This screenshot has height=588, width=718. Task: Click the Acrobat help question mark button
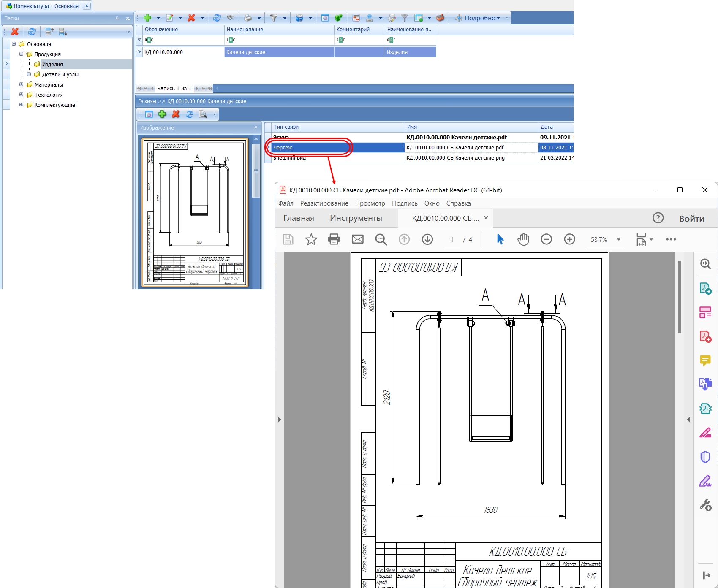(x=658, y=218)
